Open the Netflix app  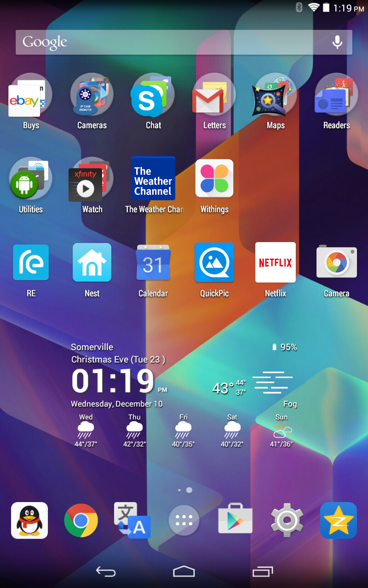[x=275, y=262]
